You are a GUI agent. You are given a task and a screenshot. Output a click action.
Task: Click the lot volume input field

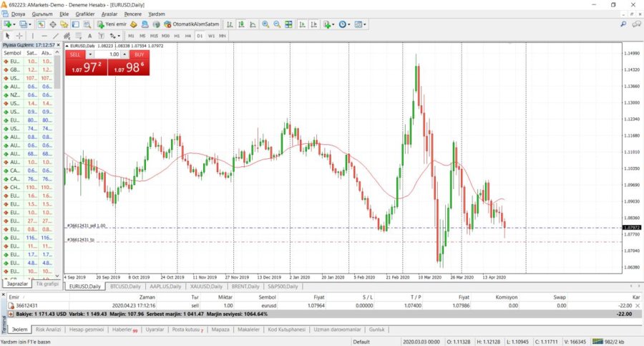click(110, 54)
